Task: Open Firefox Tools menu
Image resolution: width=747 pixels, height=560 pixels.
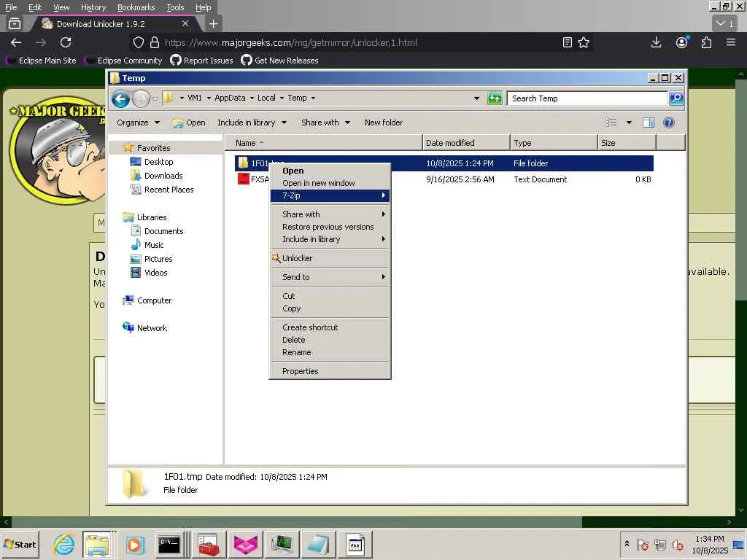Action: point(175,7)
